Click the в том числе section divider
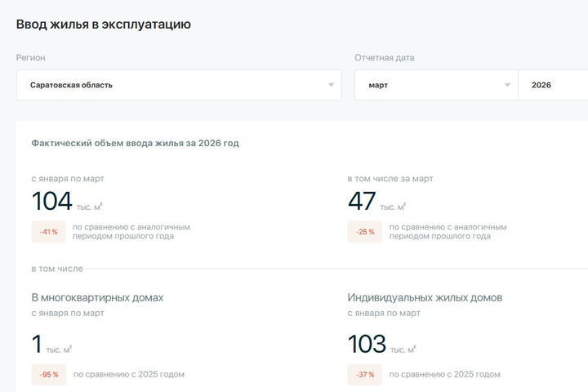The height and width of the screenshot is (392, 588). 57,269
